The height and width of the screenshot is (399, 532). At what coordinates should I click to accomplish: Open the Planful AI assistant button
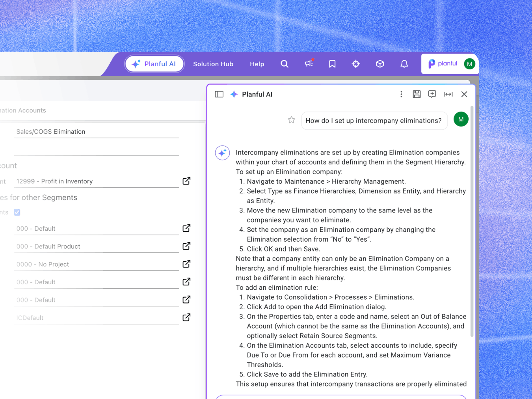[154, 64]
